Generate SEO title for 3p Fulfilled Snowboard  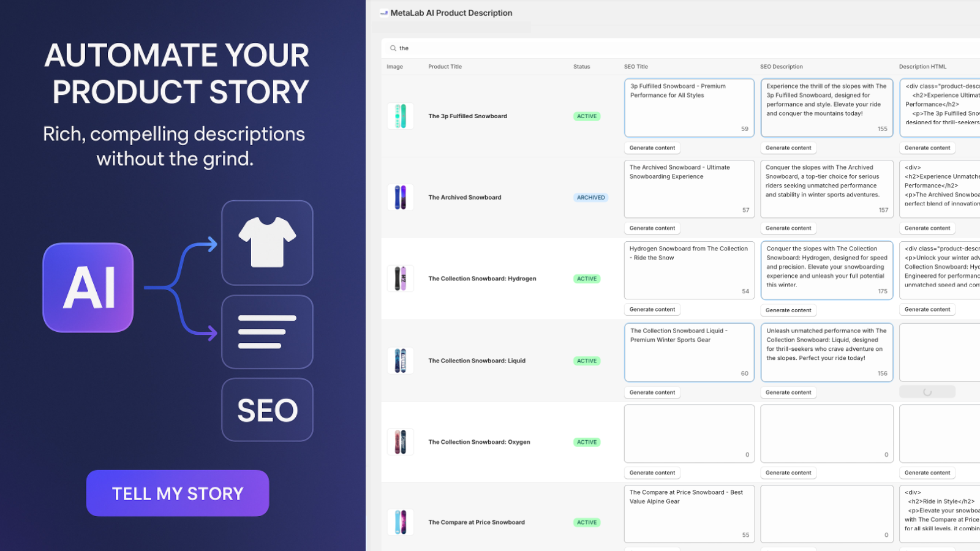coord(652,148)
